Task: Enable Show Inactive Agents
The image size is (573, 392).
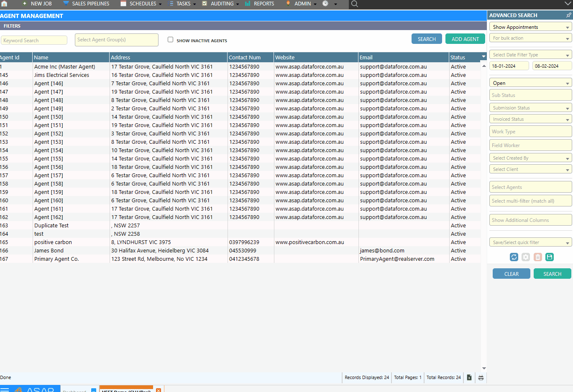Action: point(170,40)
